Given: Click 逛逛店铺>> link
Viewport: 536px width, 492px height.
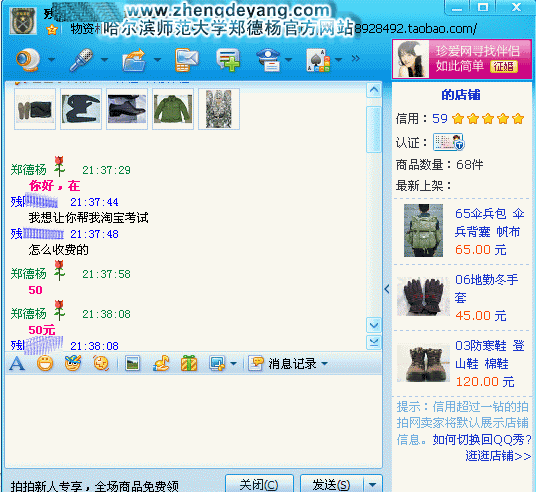Looking at the screenshot, I should point(498,456).
